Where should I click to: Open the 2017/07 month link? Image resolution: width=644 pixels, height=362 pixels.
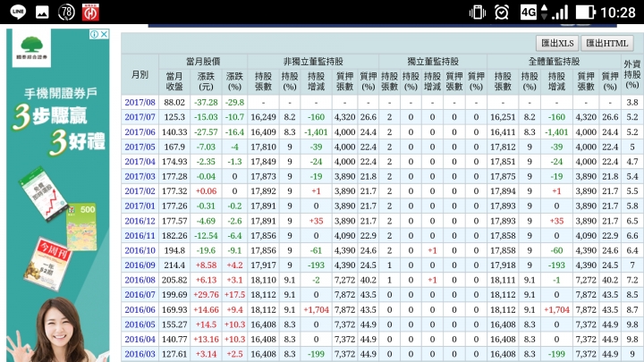(140, 117)
